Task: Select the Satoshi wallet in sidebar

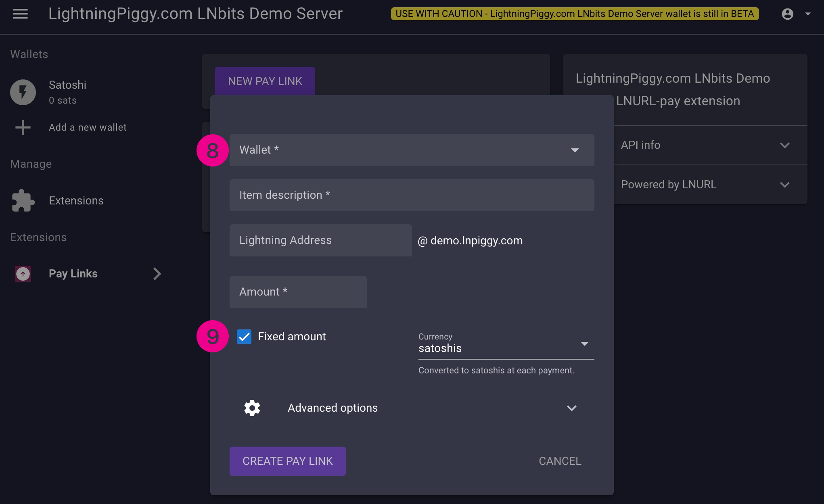Action: [67, 92]
